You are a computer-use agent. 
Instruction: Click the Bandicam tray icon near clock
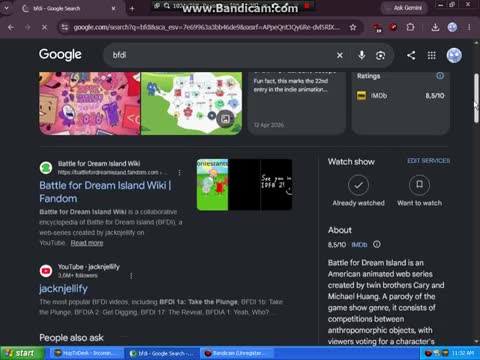tap(428, 353)
